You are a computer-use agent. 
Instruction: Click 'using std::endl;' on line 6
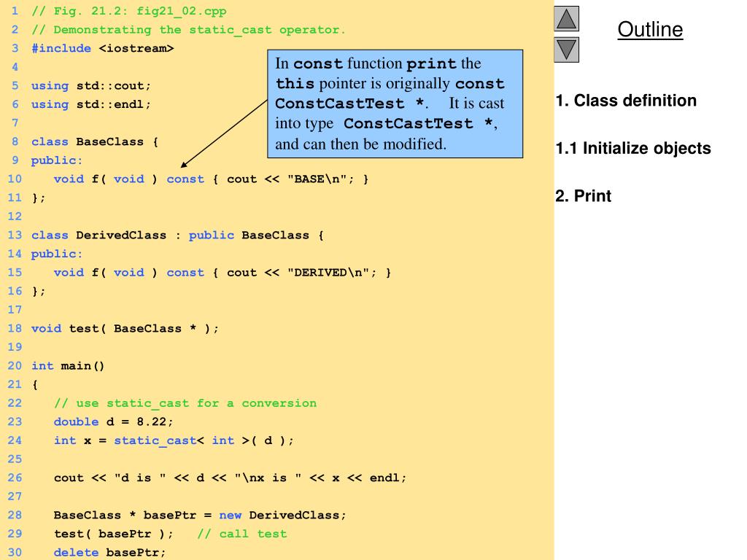(x=91, y=104)
